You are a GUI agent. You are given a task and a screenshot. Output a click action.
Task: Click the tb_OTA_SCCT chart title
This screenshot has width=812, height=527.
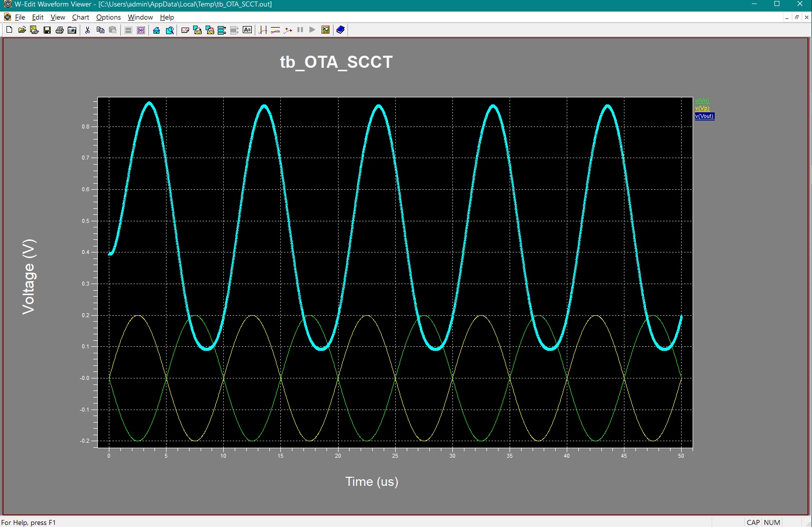click(336, 62)
